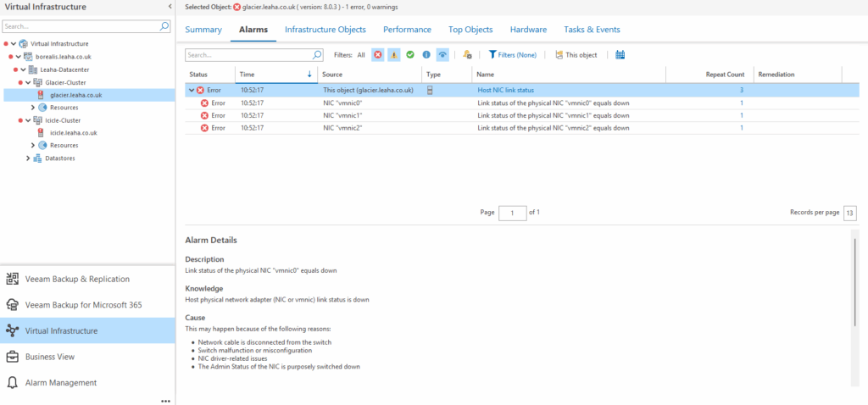Open alarm settings bell icon
The height and width of the screenshot is (405, 868).
point(467,55)
